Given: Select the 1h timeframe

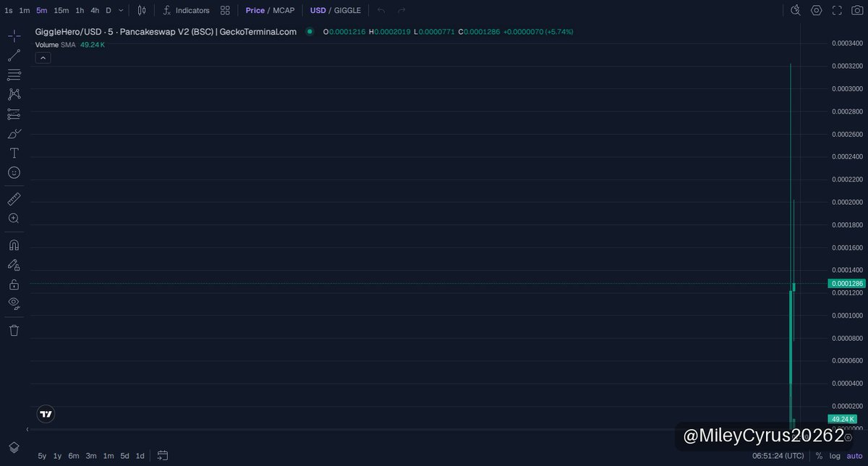Looking at the screenshot, I should click(x=80, y=10).
